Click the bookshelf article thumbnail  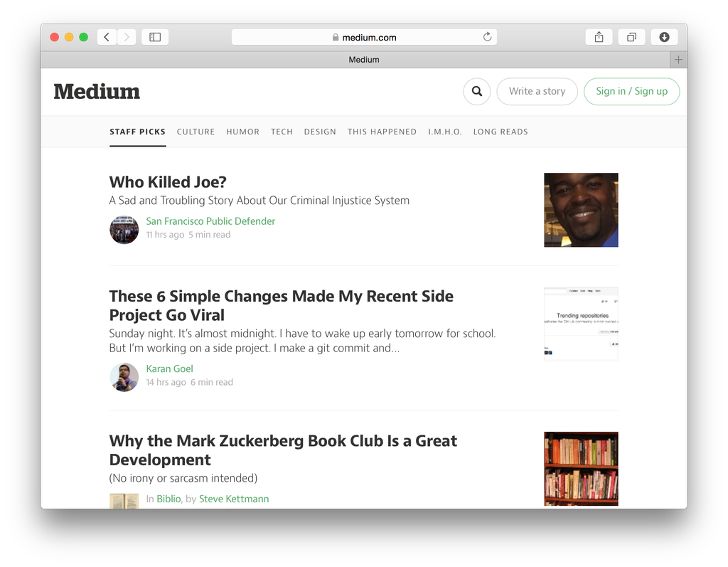[582, 469]
